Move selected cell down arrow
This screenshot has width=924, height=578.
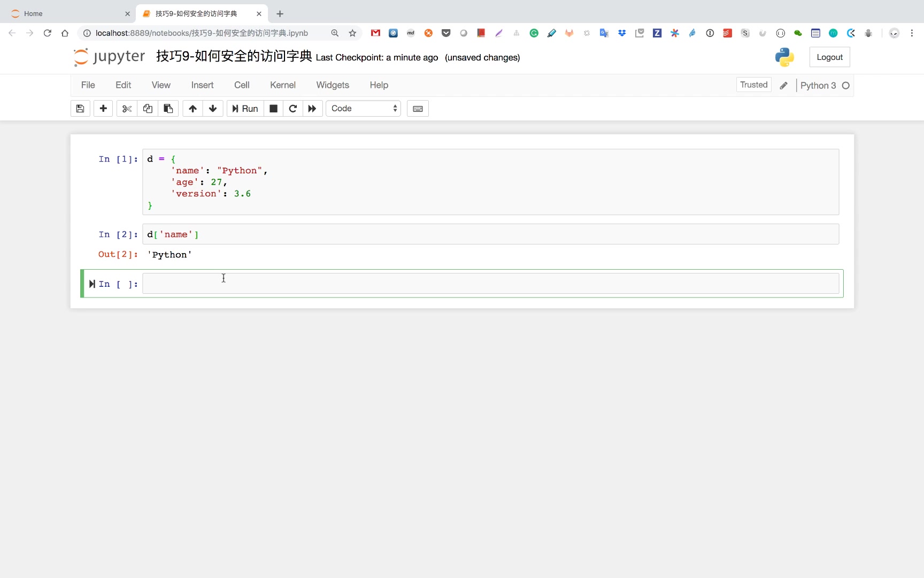[x=213, y=109]
